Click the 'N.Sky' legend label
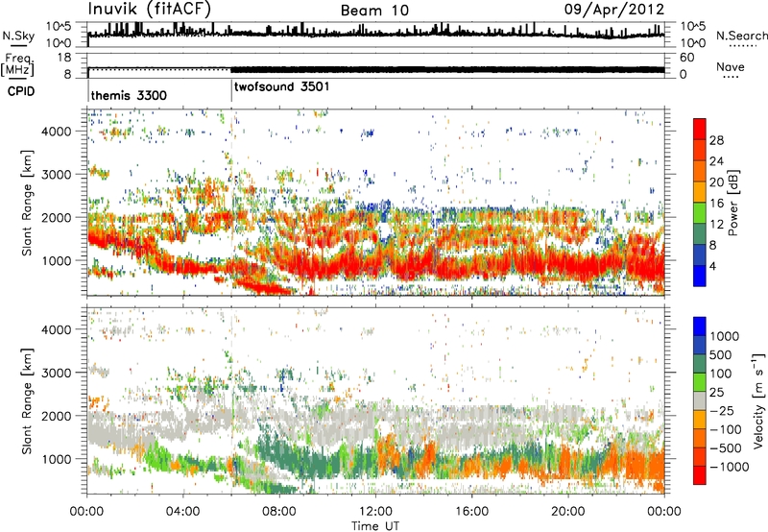Viewport: 768px width, 532px height. tap(18, 36)
